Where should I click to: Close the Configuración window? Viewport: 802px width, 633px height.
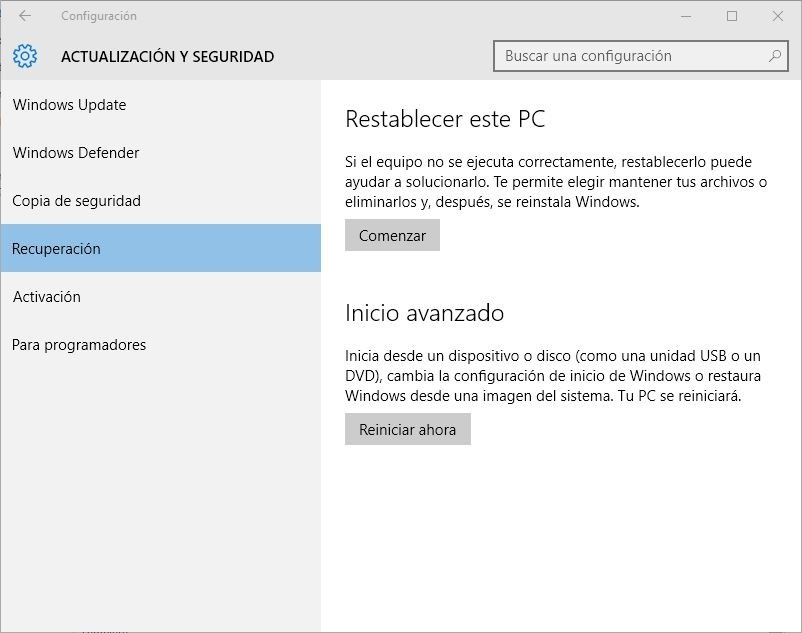pos(778,16)
